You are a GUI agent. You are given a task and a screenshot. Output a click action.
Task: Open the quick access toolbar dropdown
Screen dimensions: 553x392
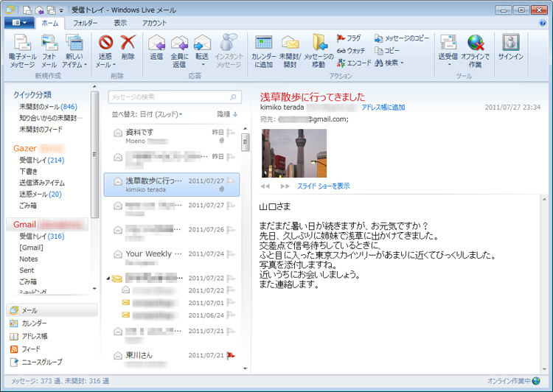[61, 10]
